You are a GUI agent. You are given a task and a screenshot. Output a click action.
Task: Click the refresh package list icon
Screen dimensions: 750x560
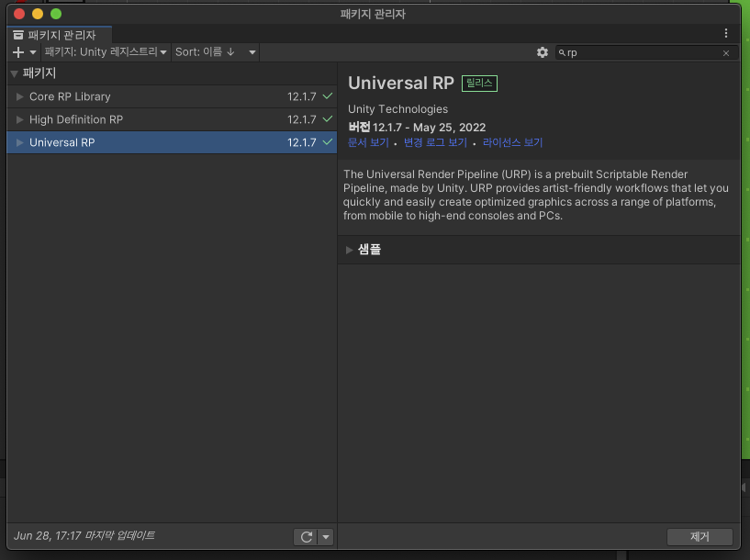[306, 537]
